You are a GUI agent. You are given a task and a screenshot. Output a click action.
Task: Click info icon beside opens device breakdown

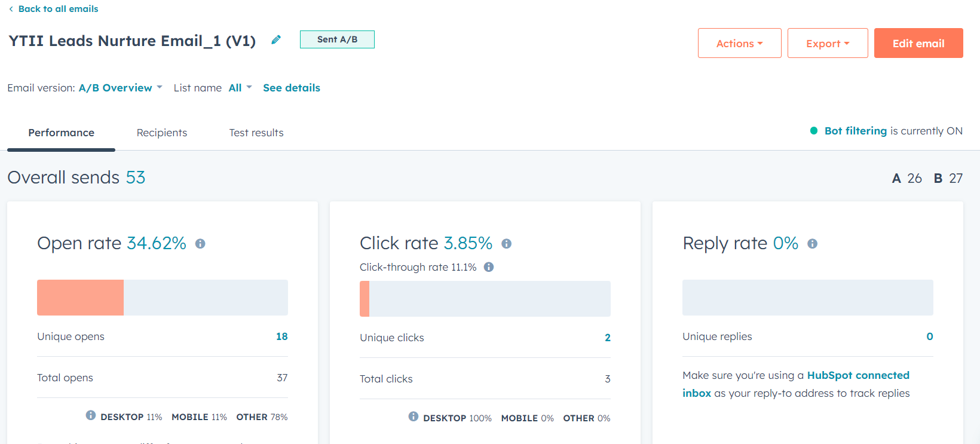pyautogui.click(x=91, y=415)
